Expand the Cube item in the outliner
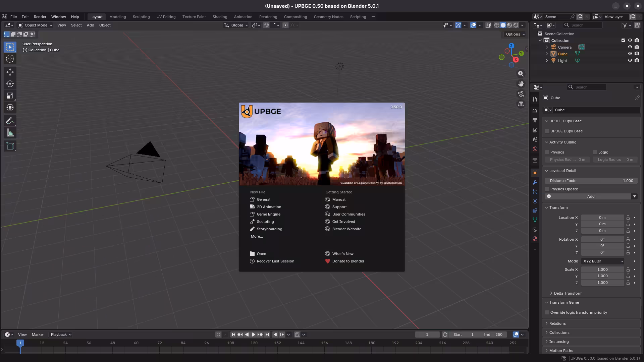Screen dimensions: 644x362 (x=547, y=54)
